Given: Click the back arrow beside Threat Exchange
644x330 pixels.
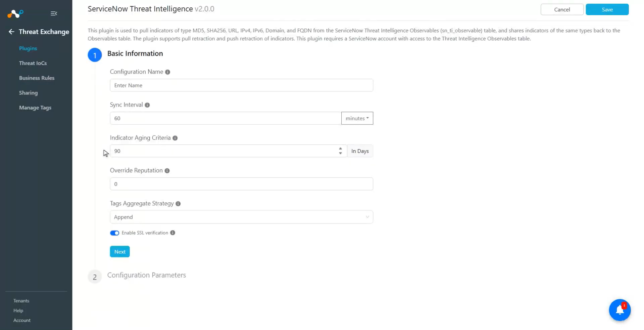Looking at the screenshot, I should pos(11,32).
